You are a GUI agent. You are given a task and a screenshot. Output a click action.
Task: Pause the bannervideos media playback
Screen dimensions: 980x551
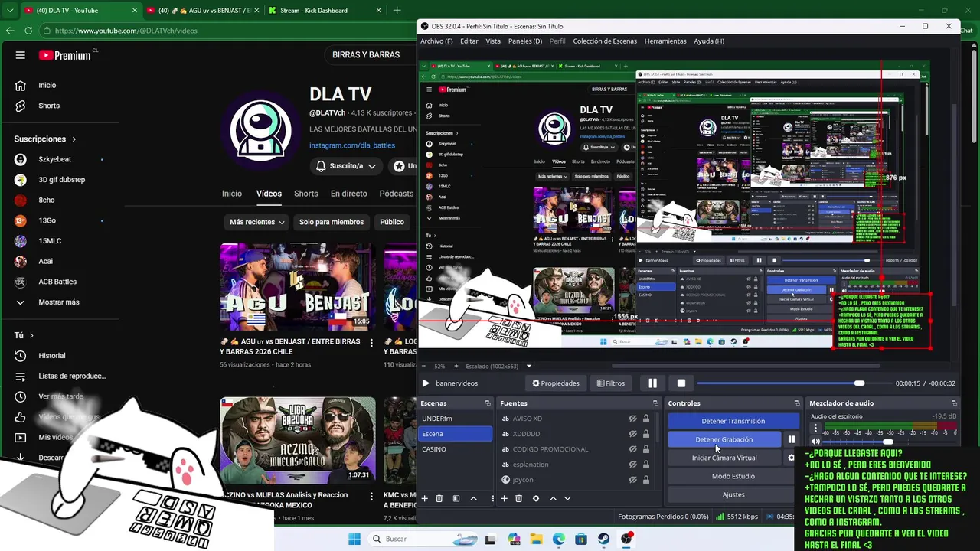[652, 383]
